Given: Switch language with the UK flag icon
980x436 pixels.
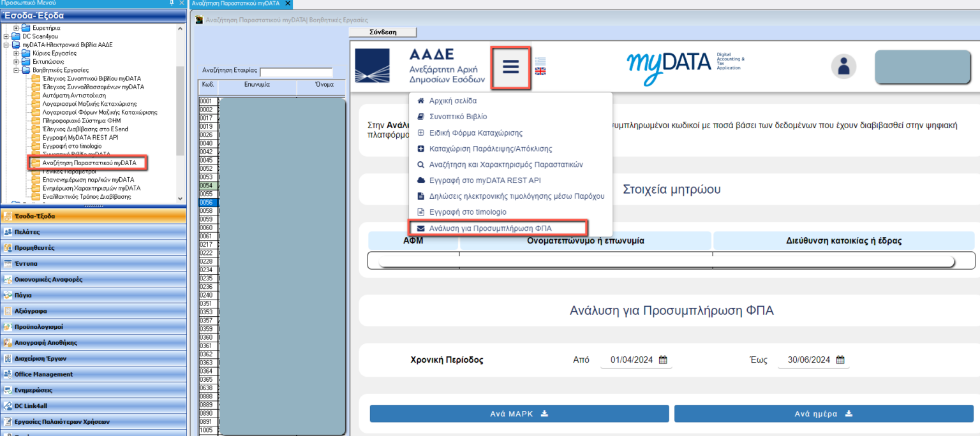Looking at the screenshot, I should tap(540, 71).
